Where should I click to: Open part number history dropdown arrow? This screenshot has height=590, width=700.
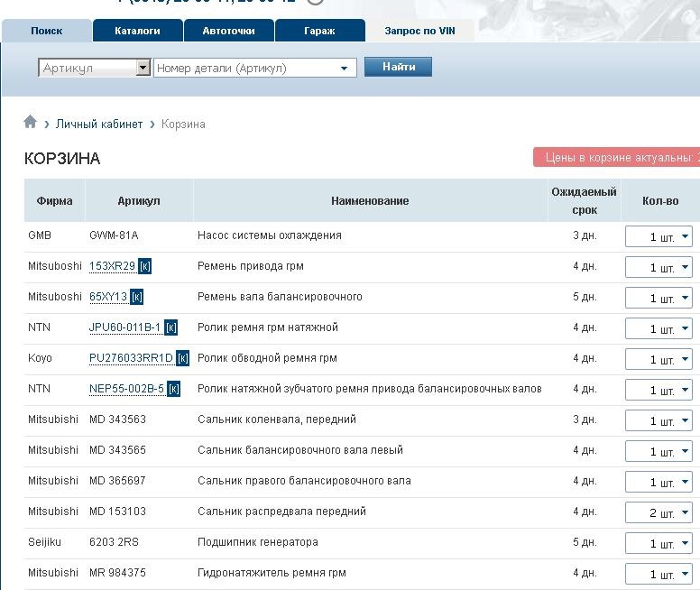344,69
